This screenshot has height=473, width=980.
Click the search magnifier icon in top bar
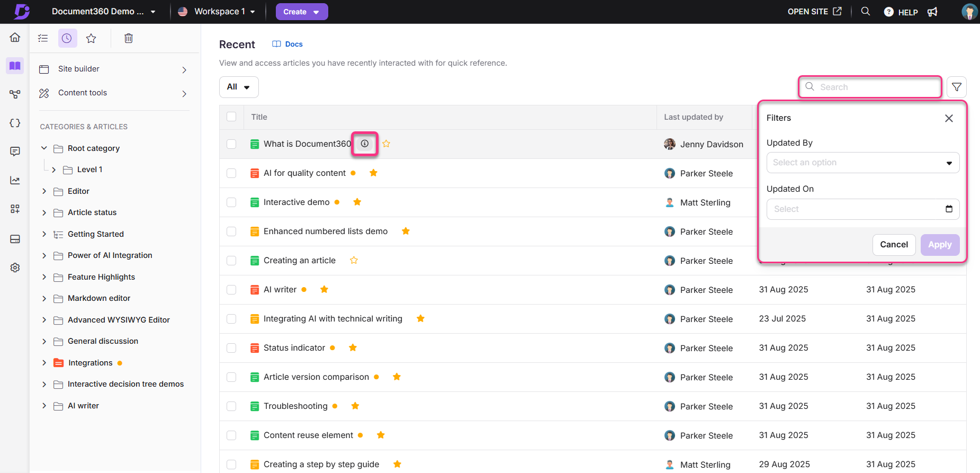pyautogui.click(x=866, y=11)
